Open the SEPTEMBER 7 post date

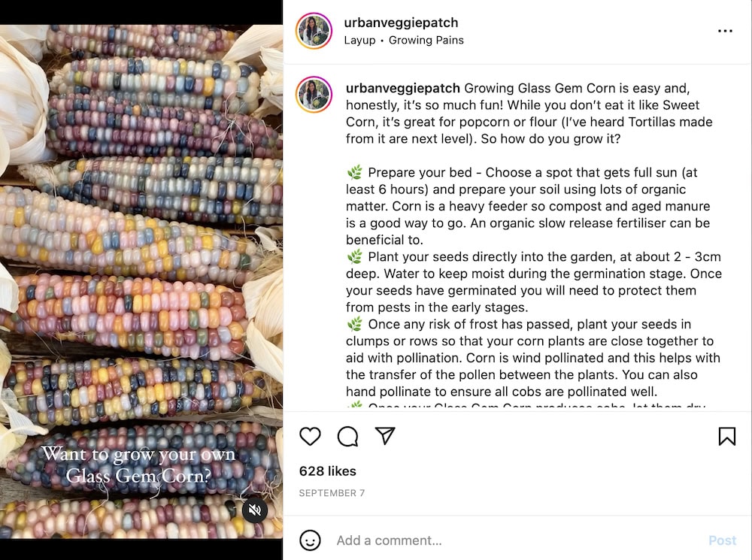tap(332, 493)
